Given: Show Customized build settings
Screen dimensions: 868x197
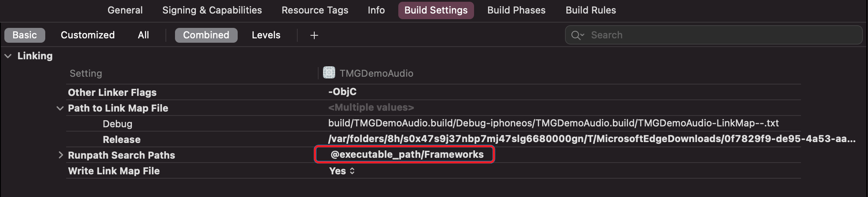Looking at the screenshot, I should point(87,35).
